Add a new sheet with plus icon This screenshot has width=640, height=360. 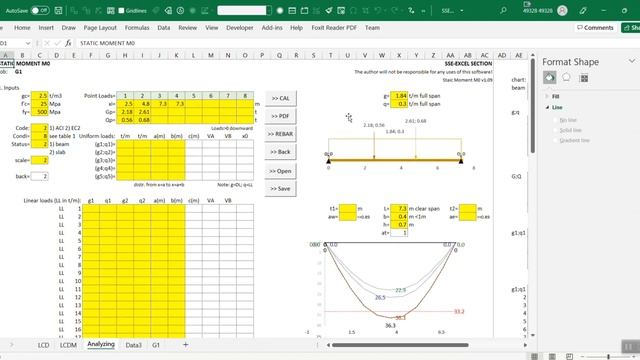(x=185, y=345)
